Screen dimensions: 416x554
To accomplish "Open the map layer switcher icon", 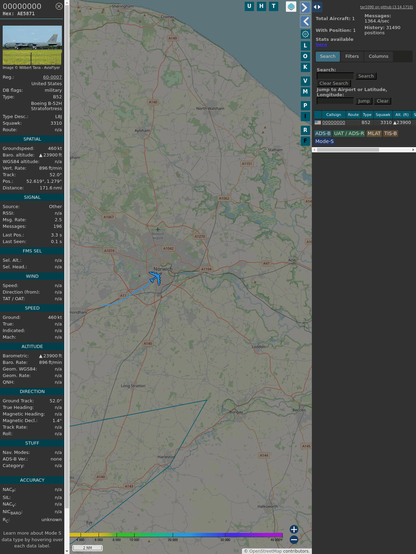I will coord(291,6).
